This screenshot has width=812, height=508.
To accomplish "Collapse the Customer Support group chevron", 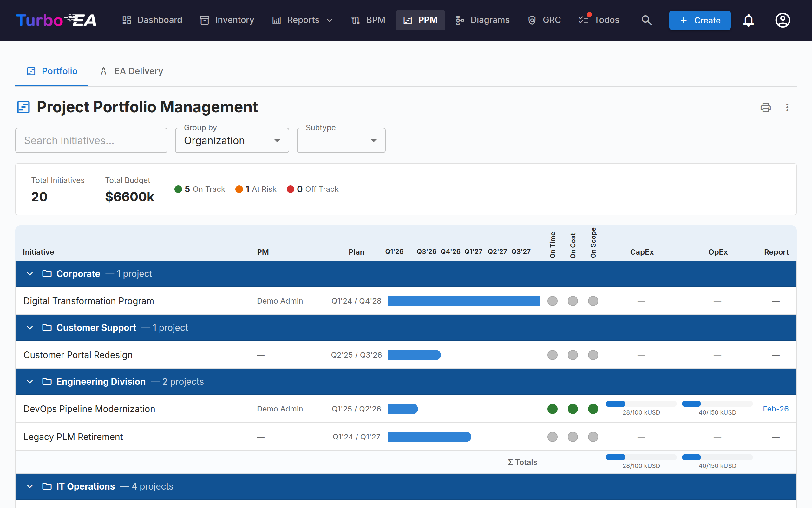I will [30, 328].
